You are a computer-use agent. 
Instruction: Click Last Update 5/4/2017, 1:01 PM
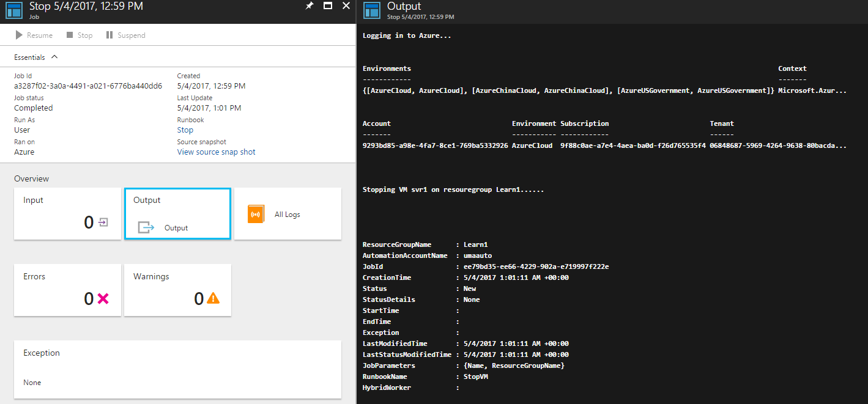(209, 108)
